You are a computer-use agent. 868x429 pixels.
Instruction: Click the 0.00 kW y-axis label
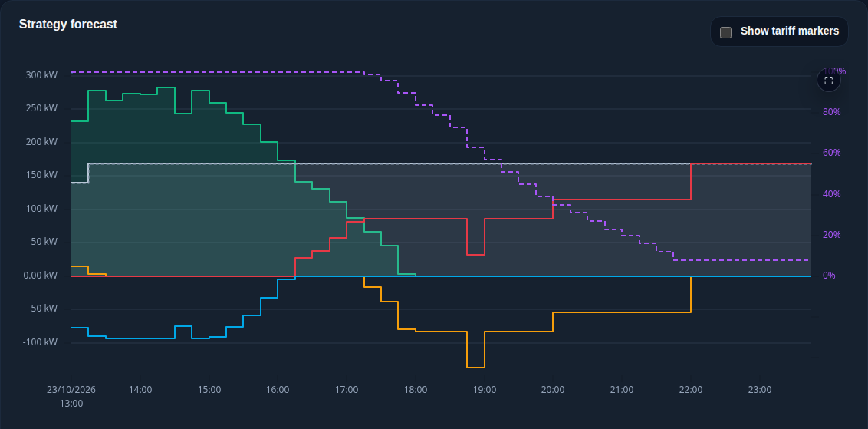41,276
